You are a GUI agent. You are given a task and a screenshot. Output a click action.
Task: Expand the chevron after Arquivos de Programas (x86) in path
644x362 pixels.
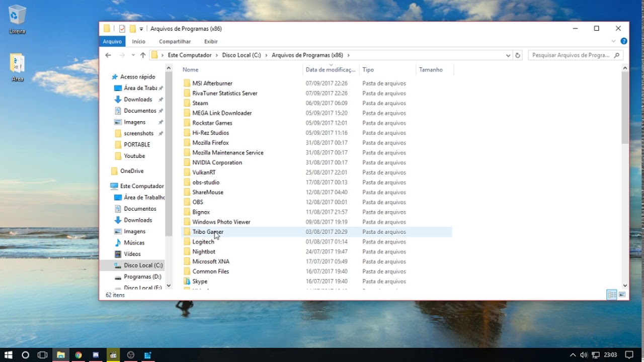(348, 55)
